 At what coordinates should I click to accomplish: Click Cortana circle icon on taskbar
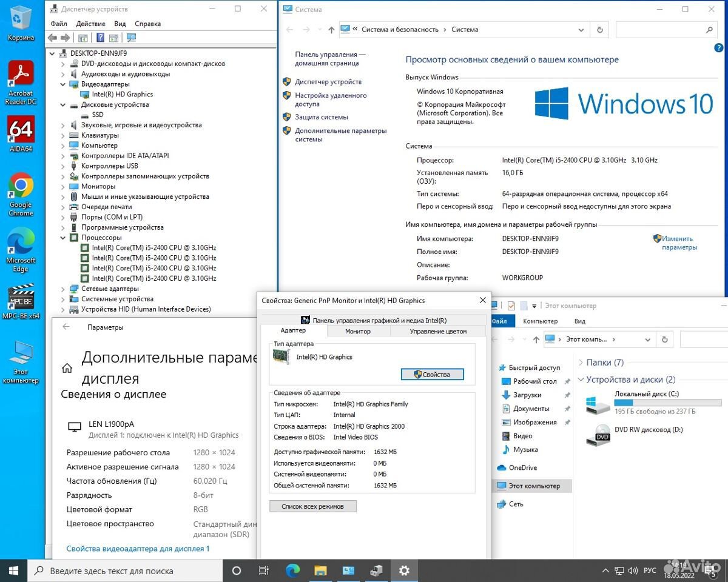click(237, 570)
